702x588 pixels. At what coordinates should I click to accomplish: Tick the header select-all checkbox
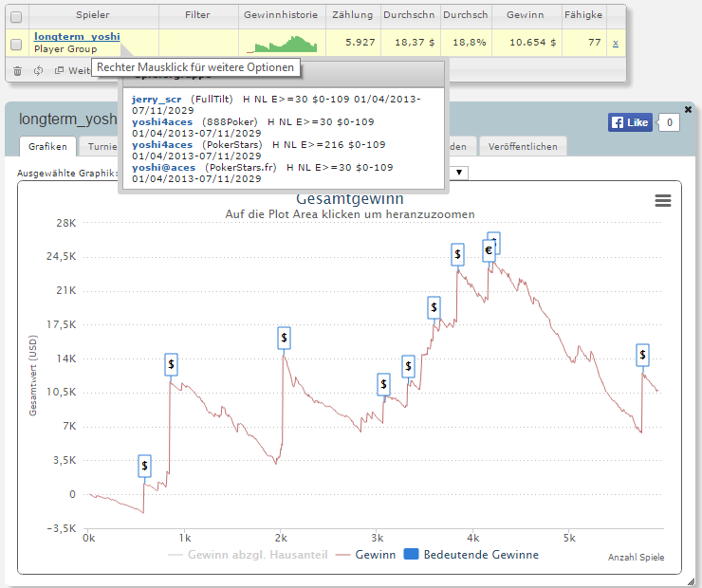(x=16, y=17)
